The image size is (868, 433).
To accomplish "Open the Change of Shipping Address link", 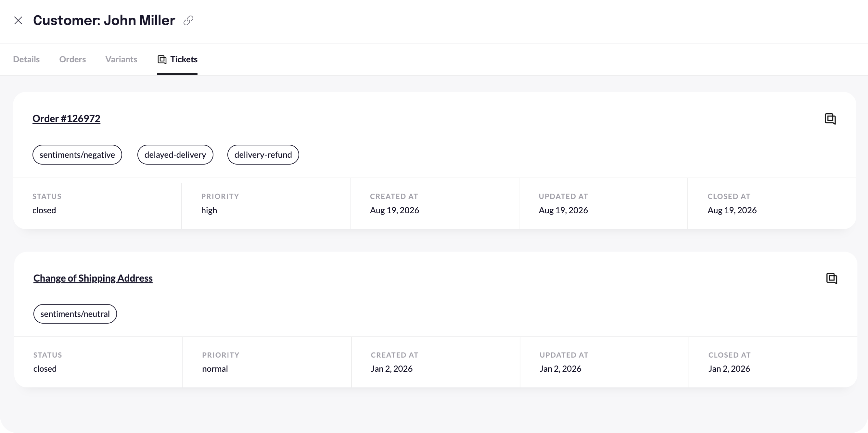I will (x=93, y=278).
